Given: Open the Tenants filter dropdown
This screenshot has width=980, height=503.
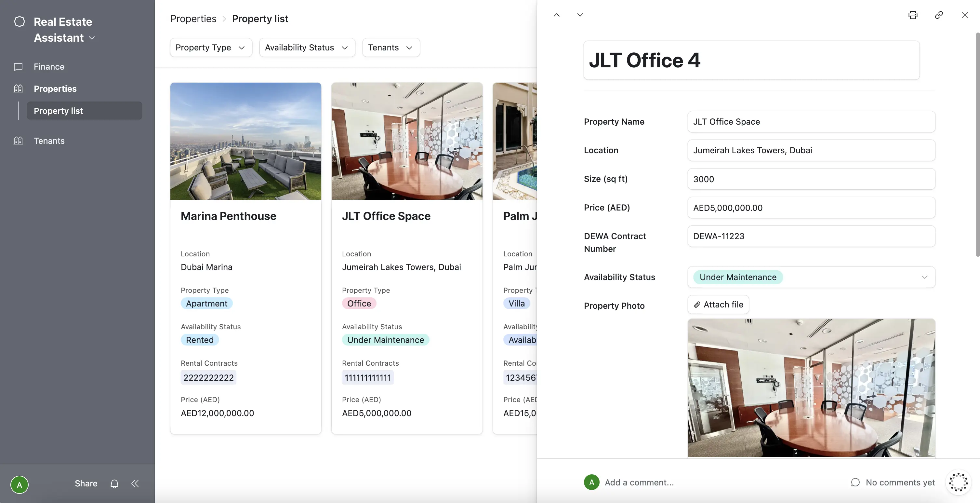Looking at the screenshot, I should [391, 48].
